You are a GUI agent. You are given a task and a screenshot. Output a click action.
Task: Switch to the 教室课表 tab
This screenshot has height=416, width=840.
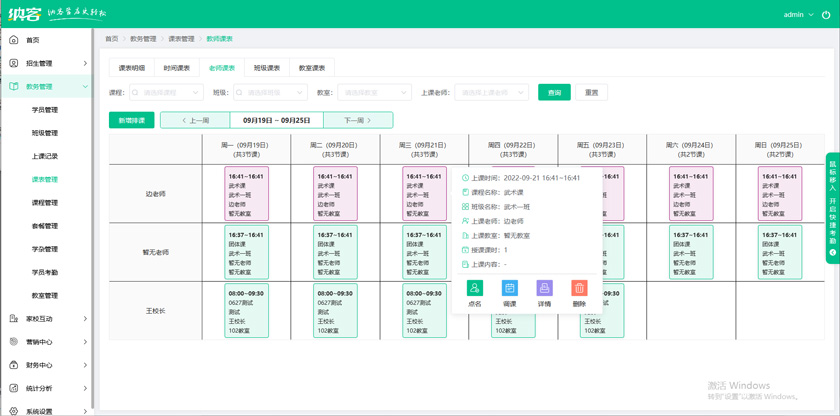click(312, 68)
